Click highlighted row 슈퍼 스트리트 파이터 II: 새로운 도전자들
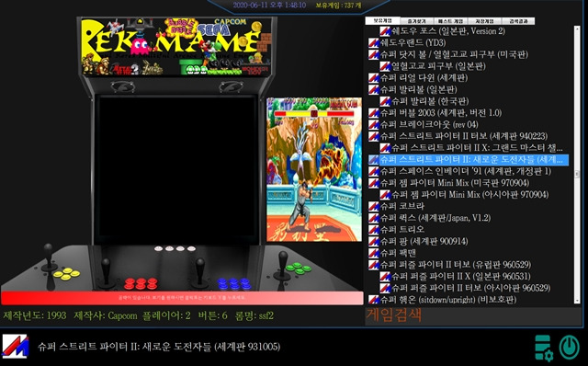 click(x=469, y=159)
